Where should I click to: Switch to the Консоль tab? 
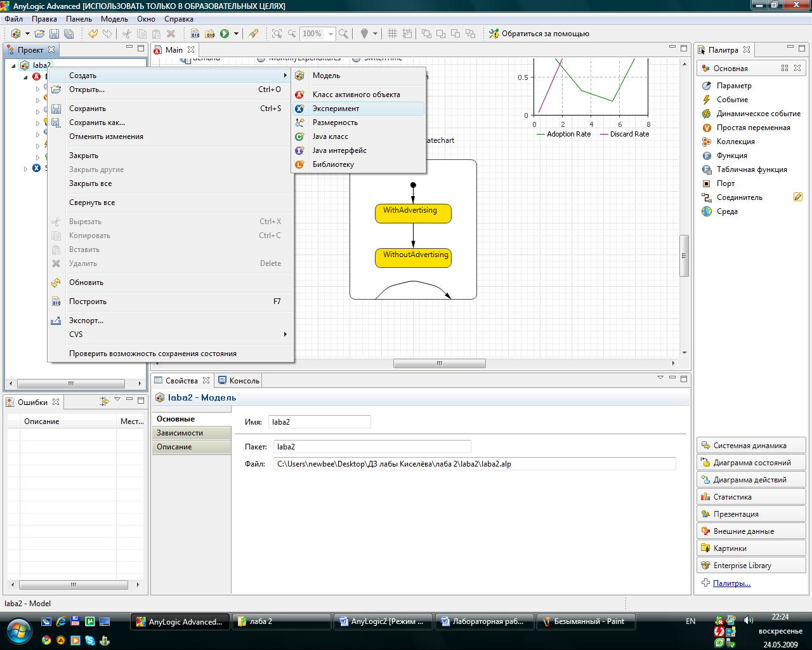239,381
